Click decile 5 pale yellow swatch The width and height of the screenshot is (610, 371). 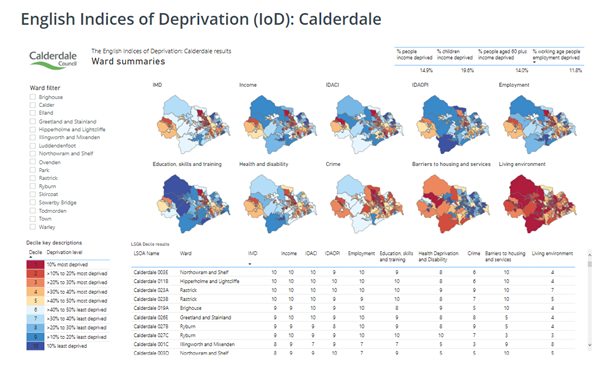click(35, 301)
